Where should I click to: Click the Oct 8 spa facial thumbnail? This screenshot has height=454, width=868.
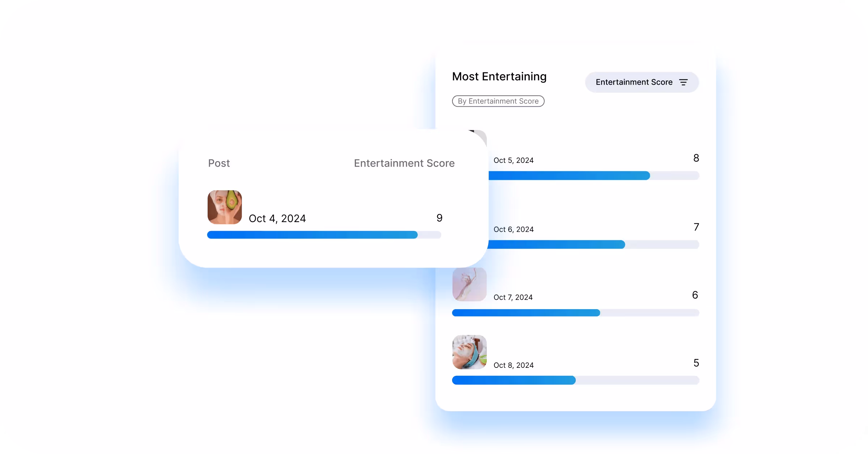click(469, 352)
